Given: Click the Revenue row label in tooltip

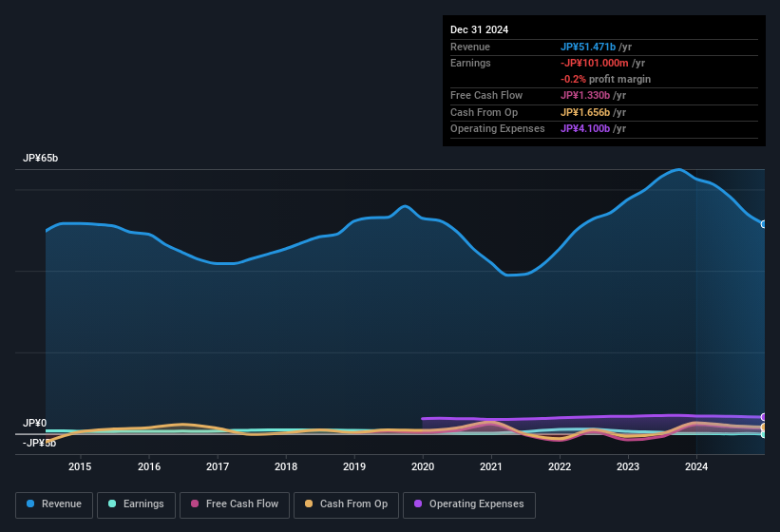Looking at the screenshot, I should (x=470, y=47).
